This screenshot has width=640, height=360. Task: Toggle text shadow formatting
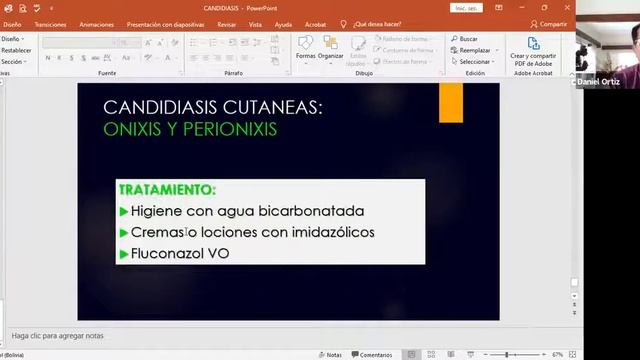[84, 58]
